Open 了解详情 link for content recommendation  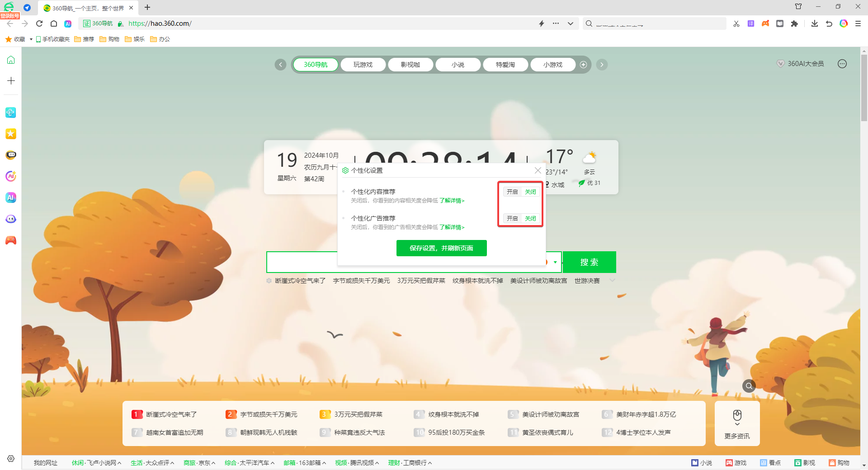pos(452,201)
